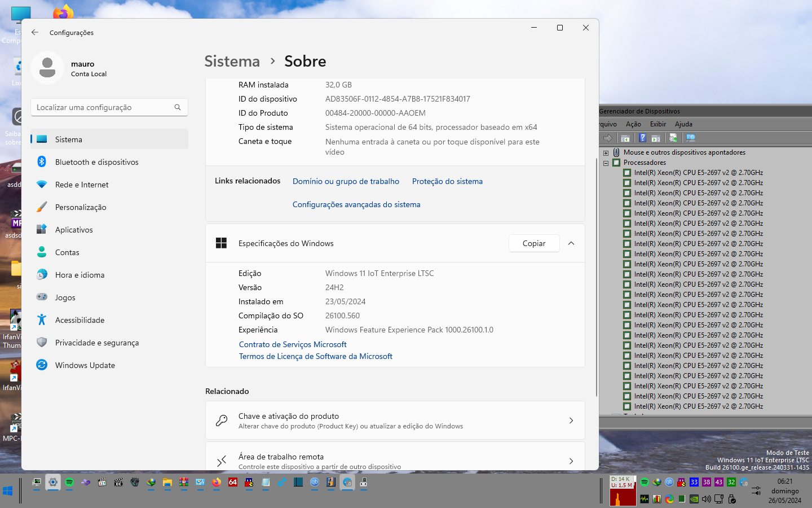Click scan for hardware changes icon

(691, 138)
